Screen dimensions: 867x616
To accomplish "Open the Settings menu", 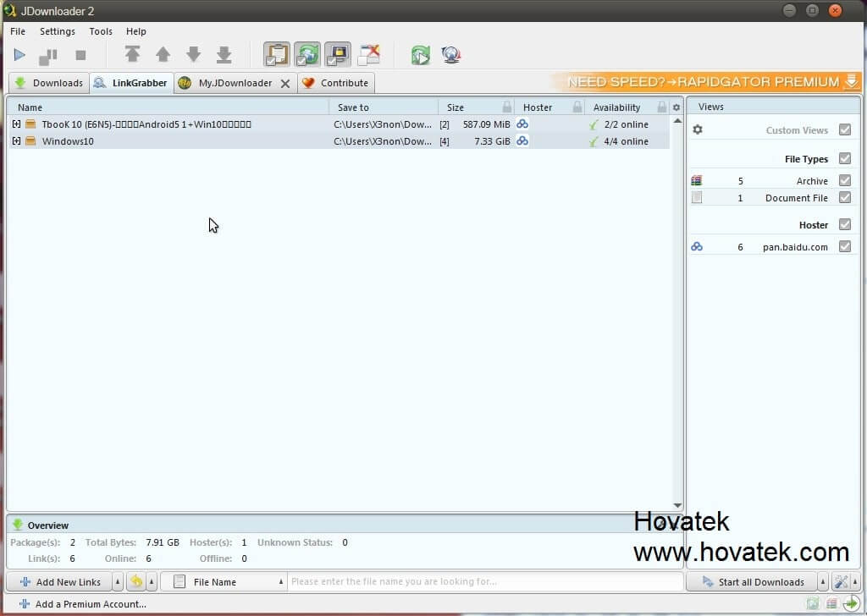I will (58, 31).
